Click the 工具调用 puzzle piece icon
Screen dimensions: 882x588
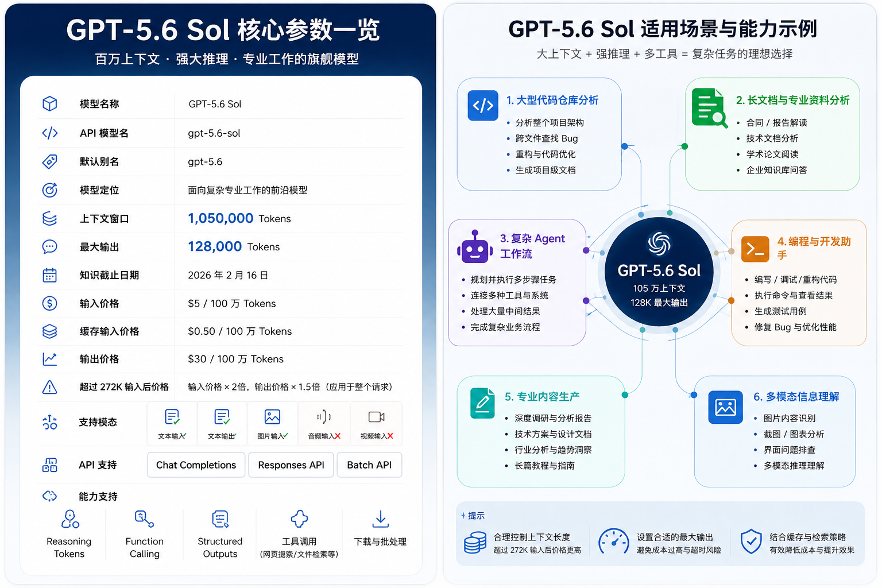299,519
